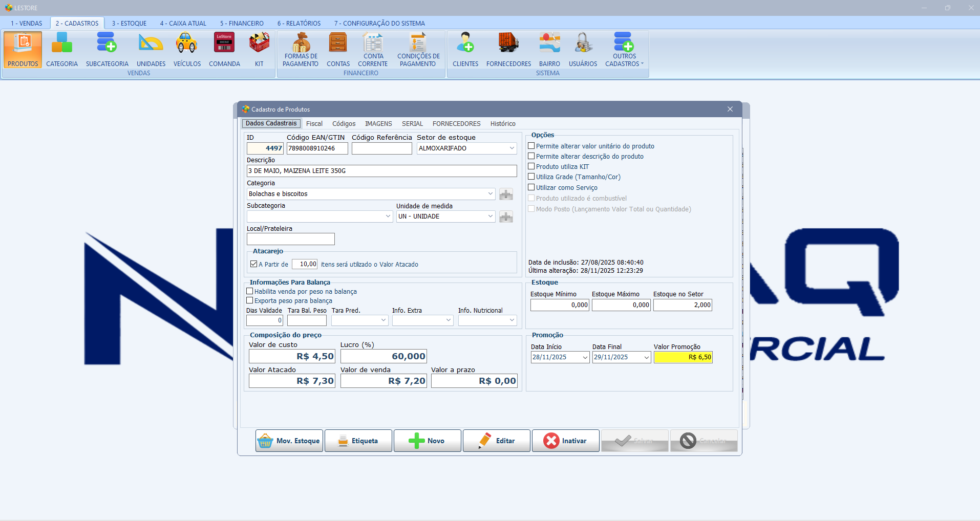Open the 3 - ESTOQUE menu tab
980x521 pixels.
(x=129, y=23)
